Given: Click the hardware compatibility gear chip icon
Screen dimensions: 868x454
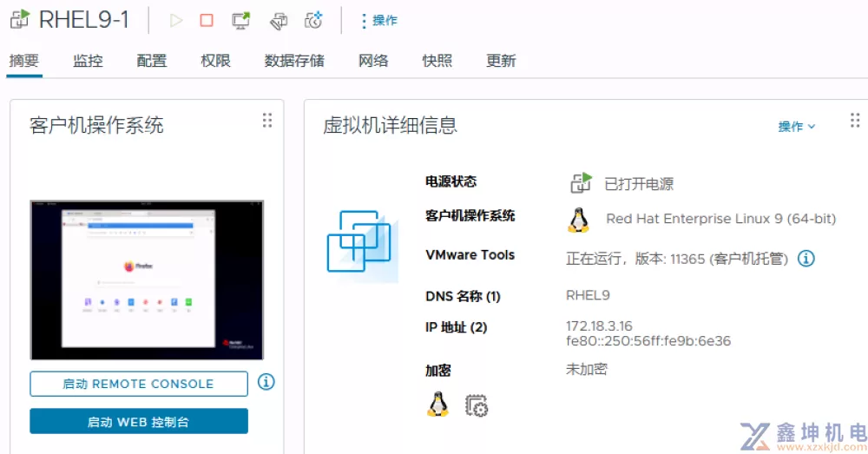Looking at the screenshot, I should pos(476,405).
